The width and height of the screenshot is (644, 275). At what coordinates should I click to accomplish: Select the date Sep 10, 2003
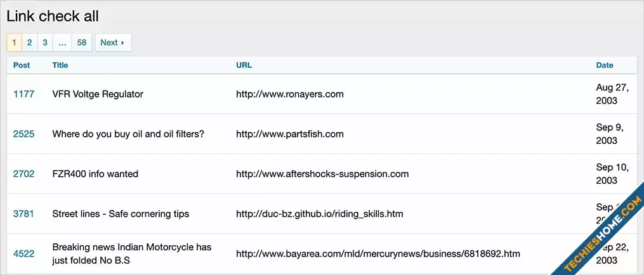[x=612, y=174]
